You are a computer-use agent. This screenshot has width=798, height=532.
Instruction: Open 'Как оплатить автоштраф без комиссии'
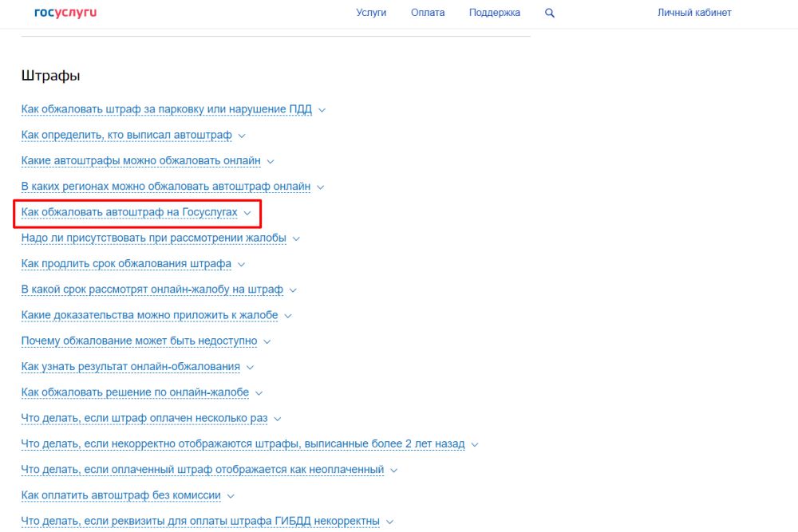(x=120, y=495)
